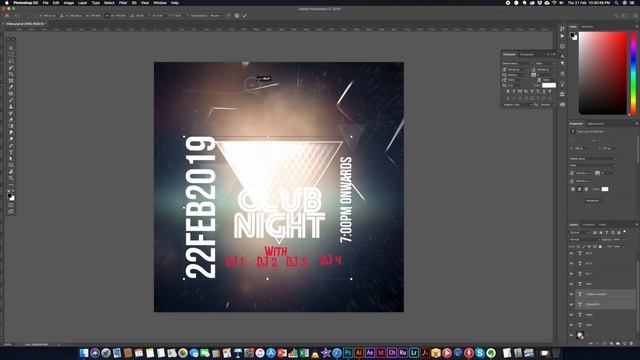Delete layer with trash icon
Screen dimensions: 640x360
point(631,344)
